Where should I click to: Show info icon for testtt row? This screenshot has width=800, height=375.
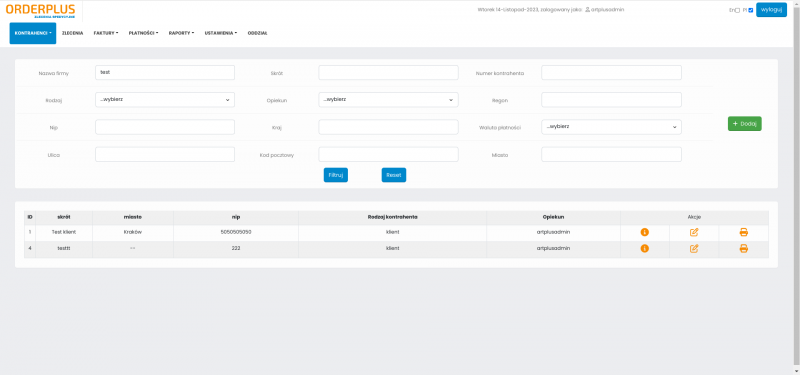644,248
